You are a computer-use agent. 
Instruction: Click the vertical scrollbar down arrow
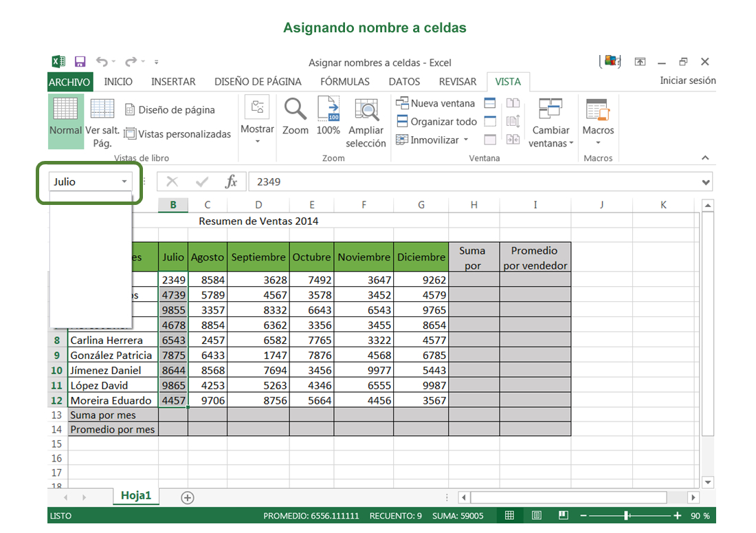click(708, 482)
